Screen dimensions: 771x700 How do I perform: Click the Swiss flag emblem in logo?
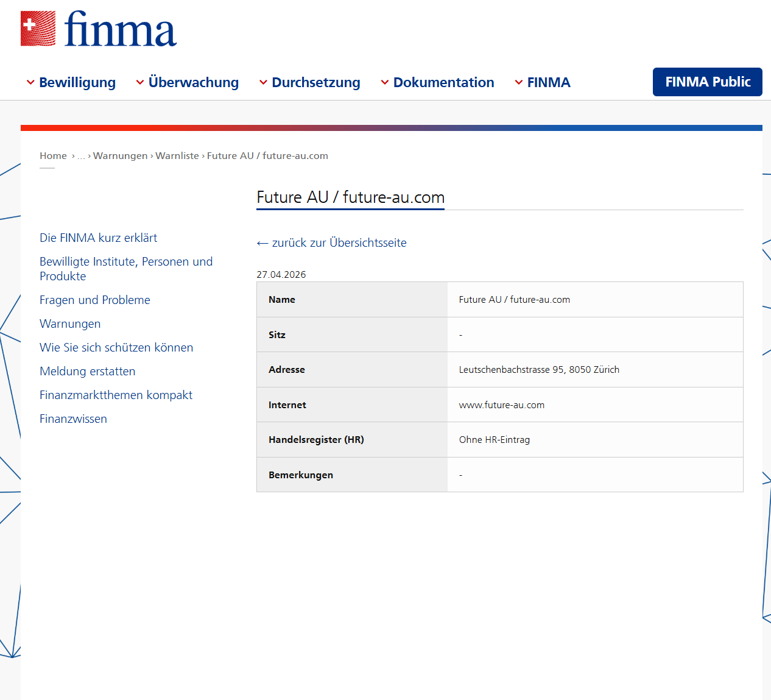coord(38,29)
